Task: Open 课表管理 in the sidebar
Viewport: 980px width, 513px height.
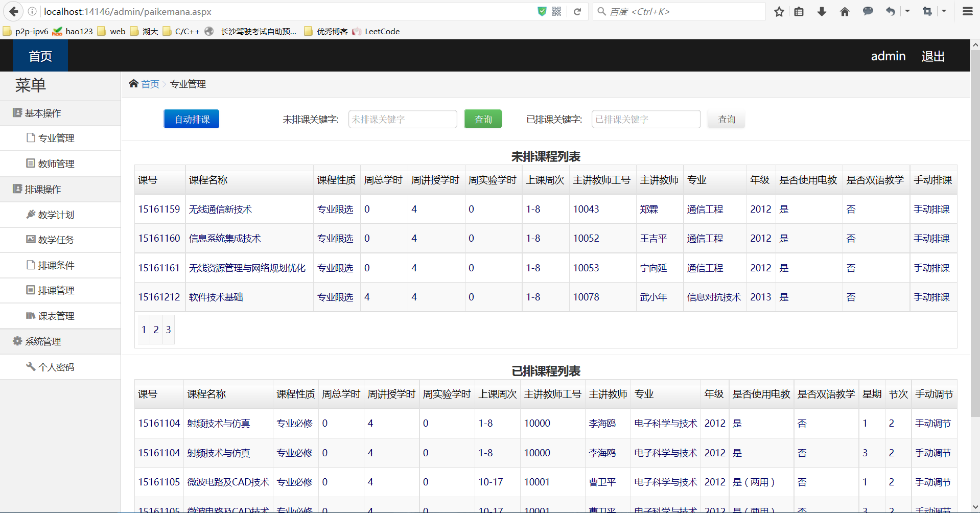Action: 60,316
